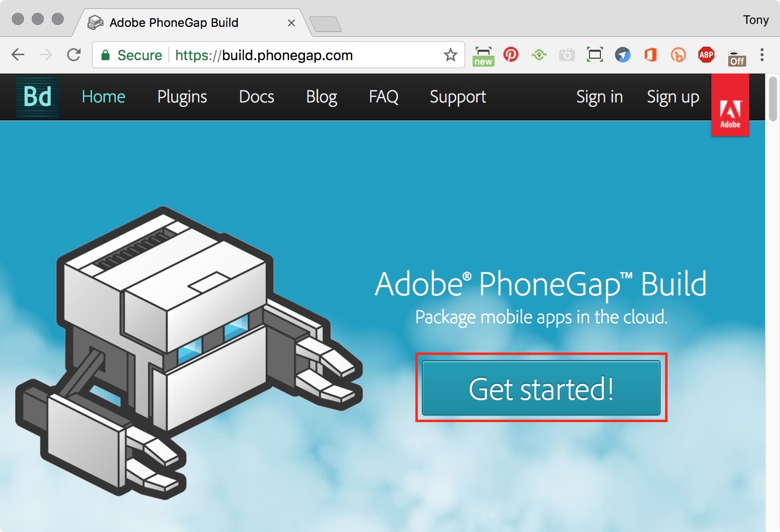780x532 pixels.
Task: Open the FAQ page
Action: point(384,96)
